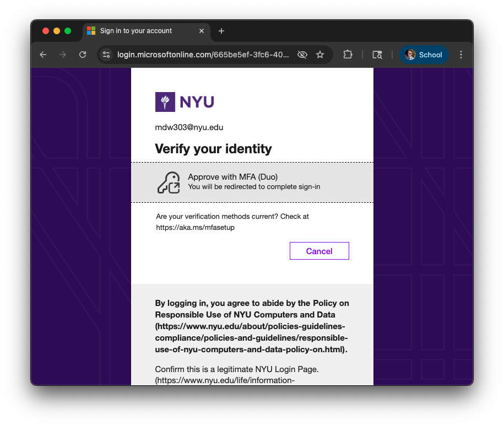The width and height of the screenshot is (504, 425).
Task: Go back to the previous page
Action: [x=43, y=55]
